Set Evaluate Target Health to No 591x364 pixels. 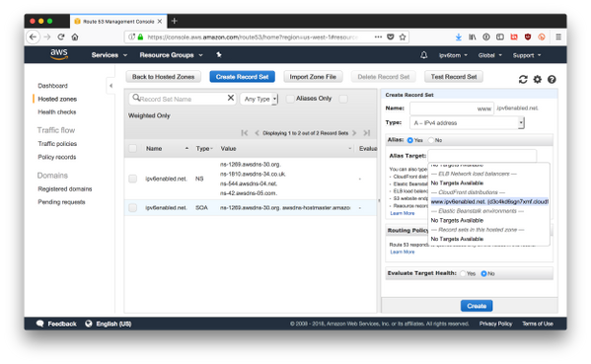483,273
